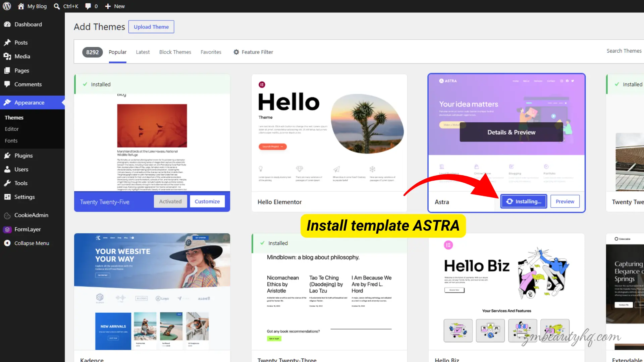The width and height of the screenshot is (644, 362).
Task: Click the Comments icon in sidebar
Action: pyautogui.click(x=7, y=84)
